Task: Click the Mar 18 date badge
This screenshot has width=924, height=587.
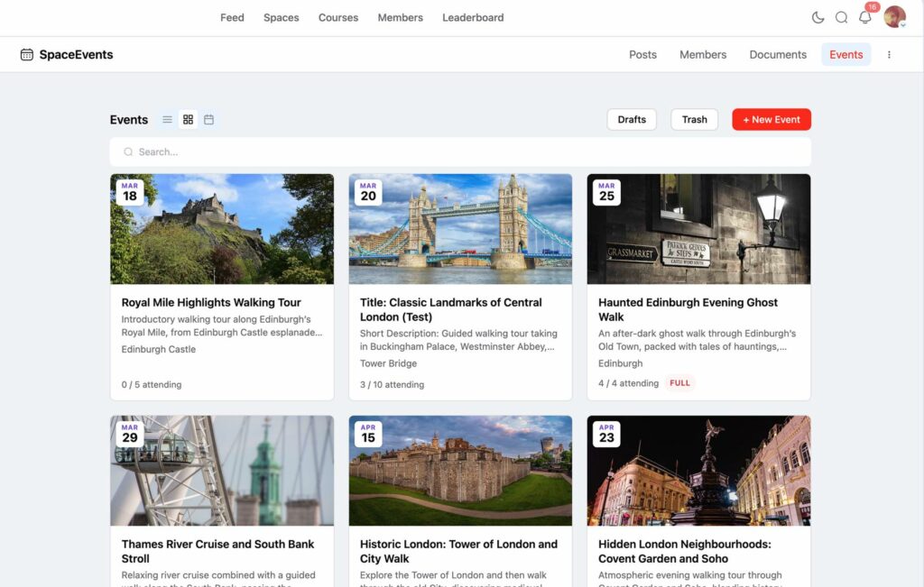Action: 130,192
